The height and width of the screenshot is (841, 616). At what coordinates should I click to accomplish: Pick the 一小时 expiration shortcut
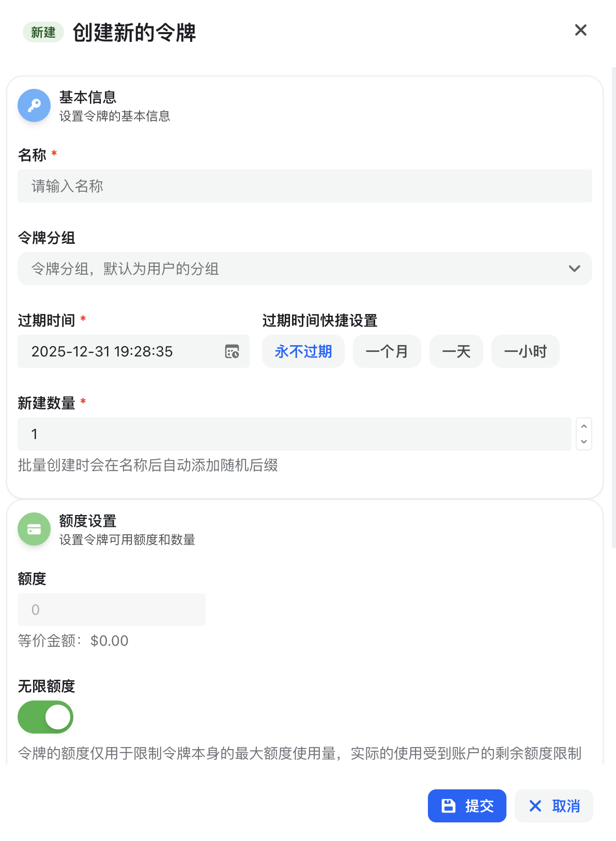click(x=525, y=351)
